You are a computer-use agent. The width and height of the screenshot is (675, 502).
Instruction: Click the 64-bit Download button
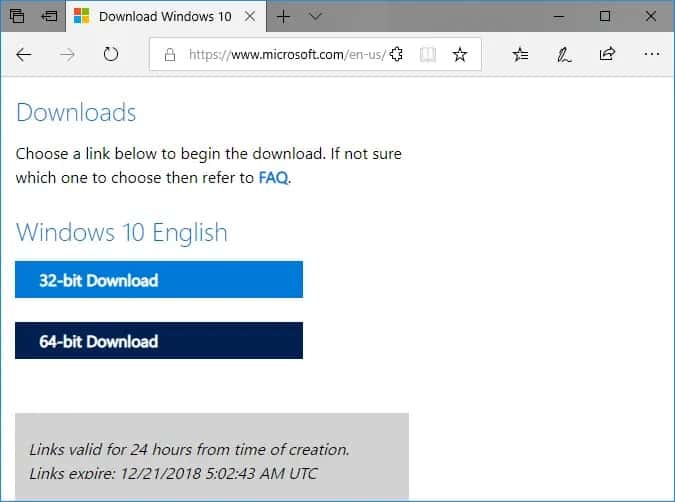159,341
